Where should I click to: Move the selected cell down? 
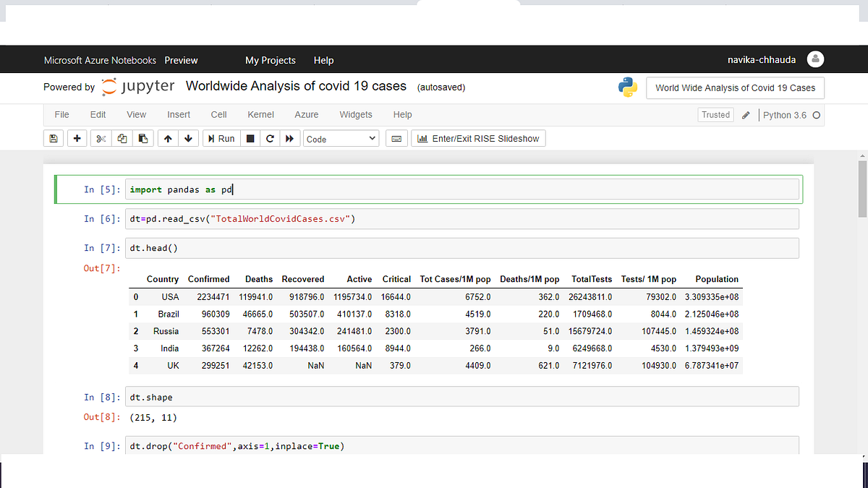(x=188, y=137)
